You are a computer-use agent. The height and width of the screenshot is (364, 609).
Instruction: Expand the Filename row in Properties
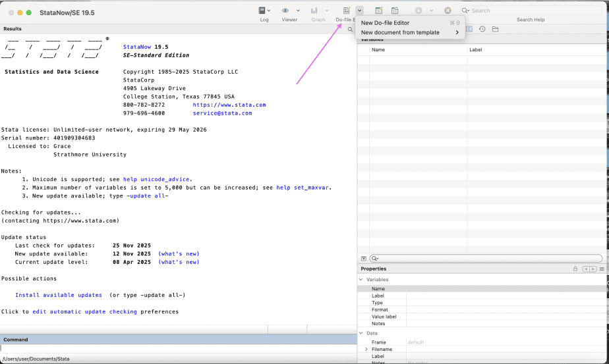[x=366, y=350]
